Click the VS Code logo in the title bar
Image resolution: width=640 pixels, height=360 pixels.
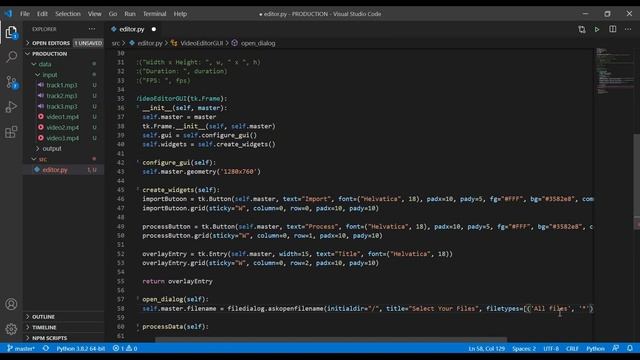pos(8,13)
